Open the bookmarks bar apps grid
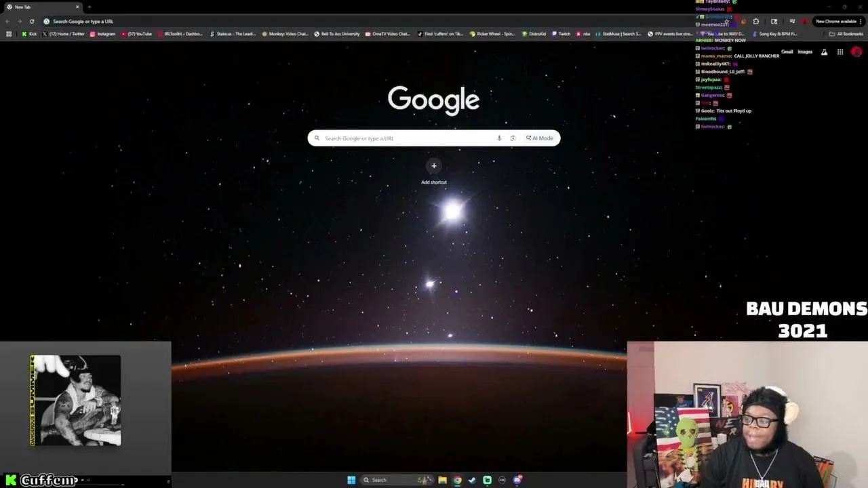 (9, 34)
